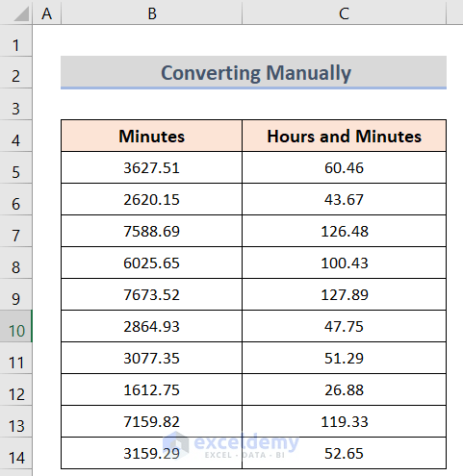Image resolution: width=463 pixels, height=476 pixels.
Task: Select row 7 header
Action: [15, 231]
